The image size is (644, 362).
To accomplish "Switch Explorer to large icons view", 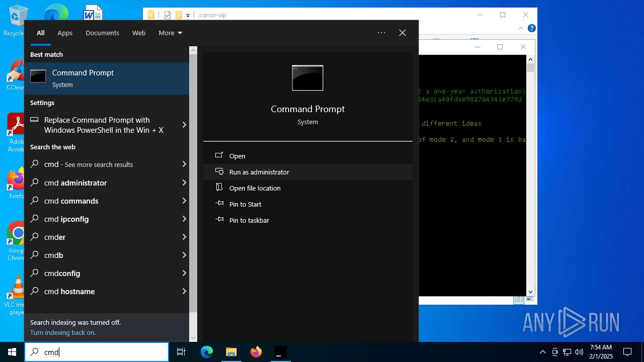I will pyautogui.click(x=529, y=300).
